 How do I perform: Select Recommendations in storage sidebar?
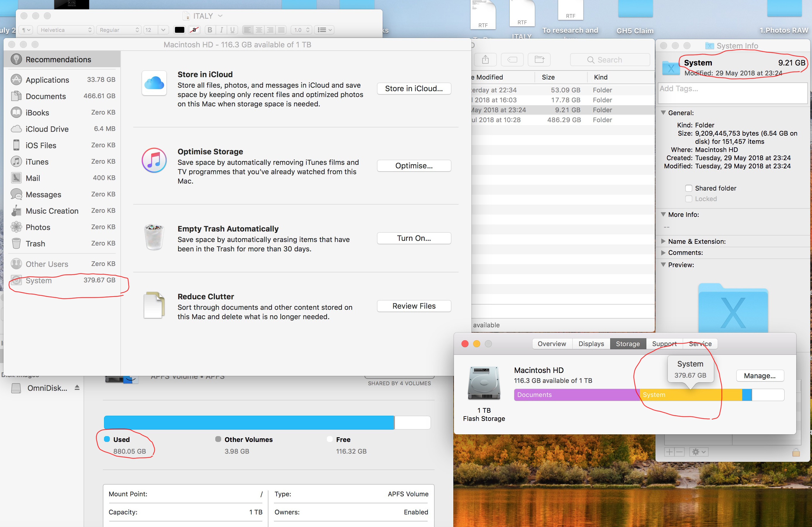point(62,59)
